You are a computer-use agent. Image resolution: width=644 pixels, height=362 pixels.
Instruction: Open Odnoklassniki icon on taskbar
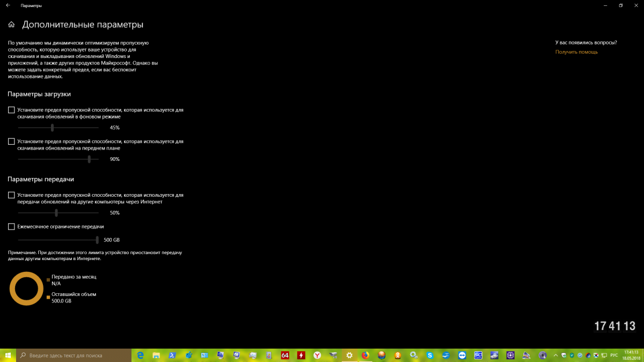tap(398, 355)
